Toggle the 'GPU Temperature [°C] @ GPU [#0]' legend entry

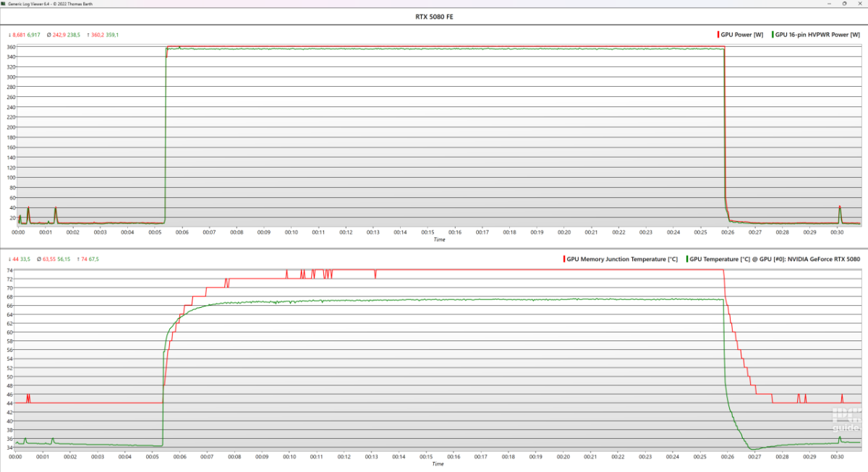[773, 258]
